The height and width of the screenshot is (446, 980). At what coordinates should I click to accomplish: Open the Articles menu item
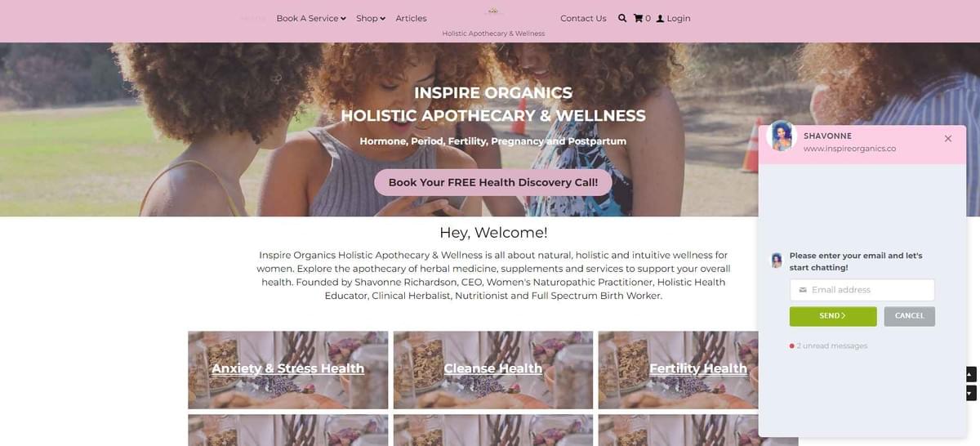coord(411,18)
